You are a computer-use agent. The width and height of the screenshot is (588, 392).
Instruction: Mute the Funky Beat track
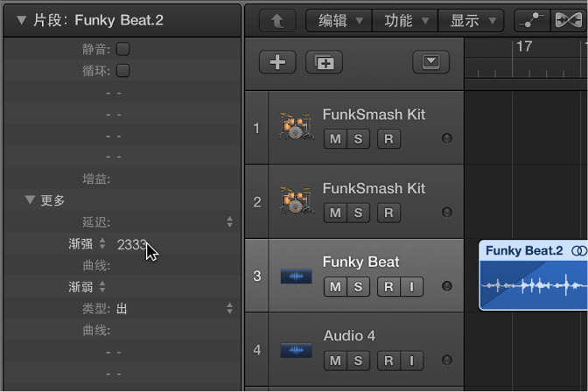point(333,286)
